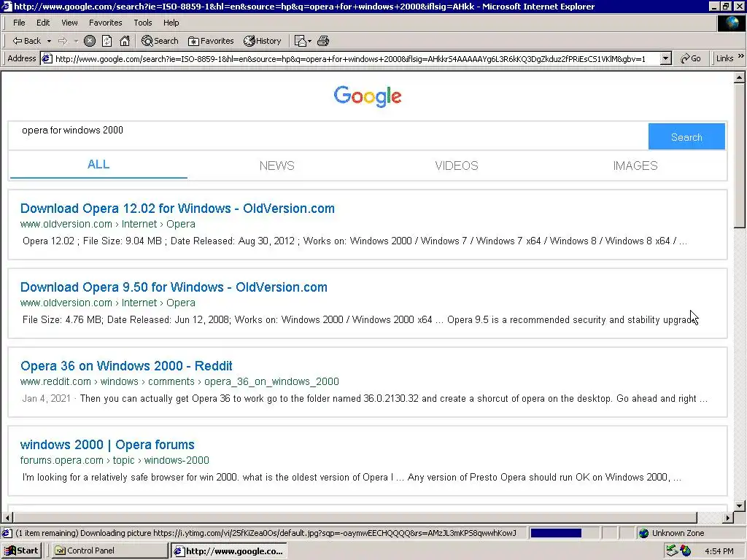Open the Forward history dropdown arrow
747x560 pixels.
coord(76,41)
